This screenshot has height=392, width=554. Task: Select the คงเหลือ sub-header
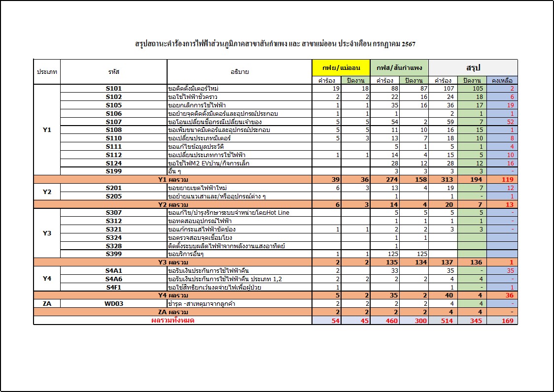pos(502,80)
